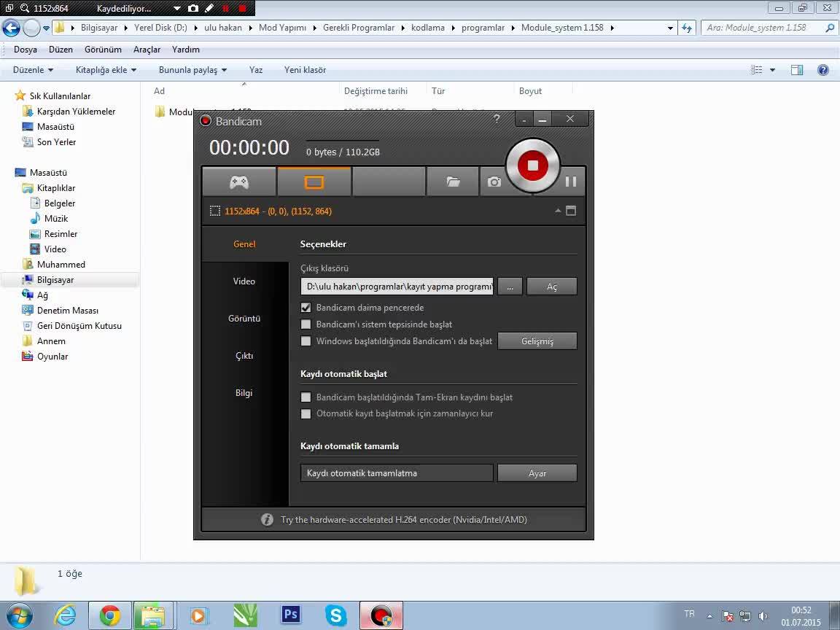Click camera icon in top recording bar
This screenshot has height=630, width=840.
pyautogui.click(x=193, y=8)
